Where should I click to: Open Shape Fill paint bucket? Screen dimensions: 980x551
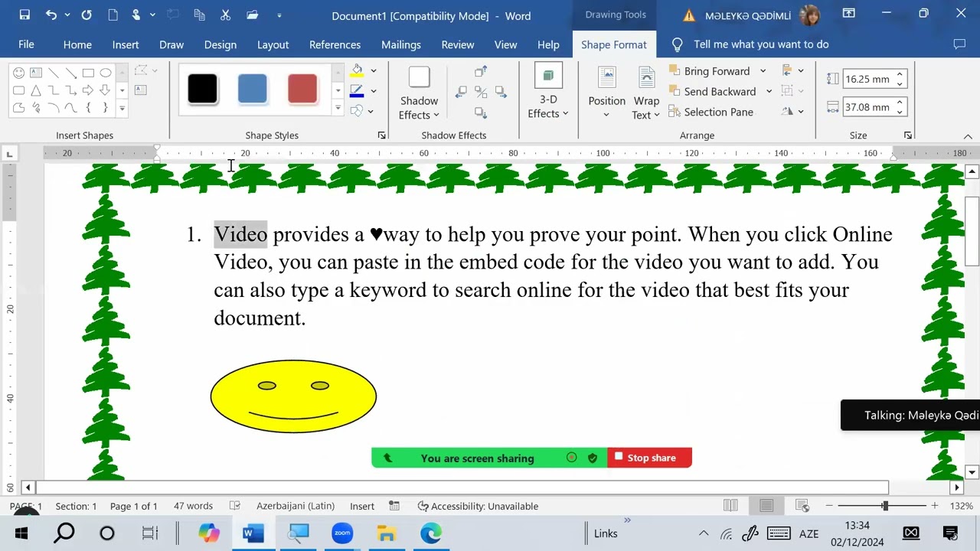coord(357,71)
